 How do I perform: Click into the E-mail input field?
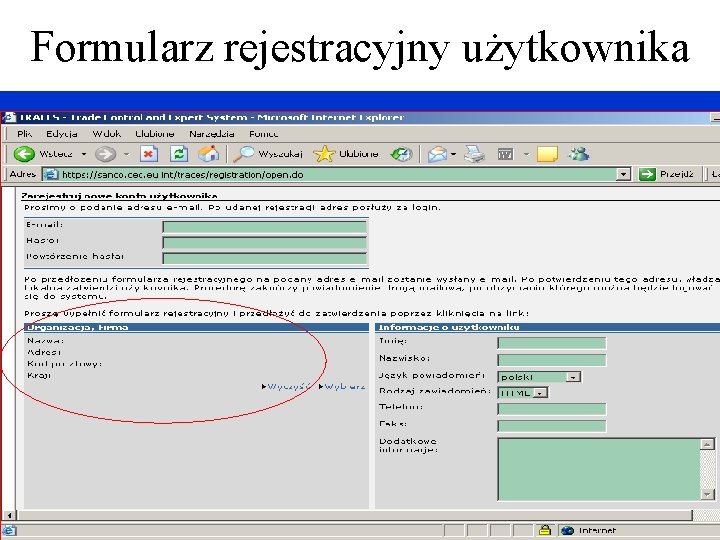264,227
